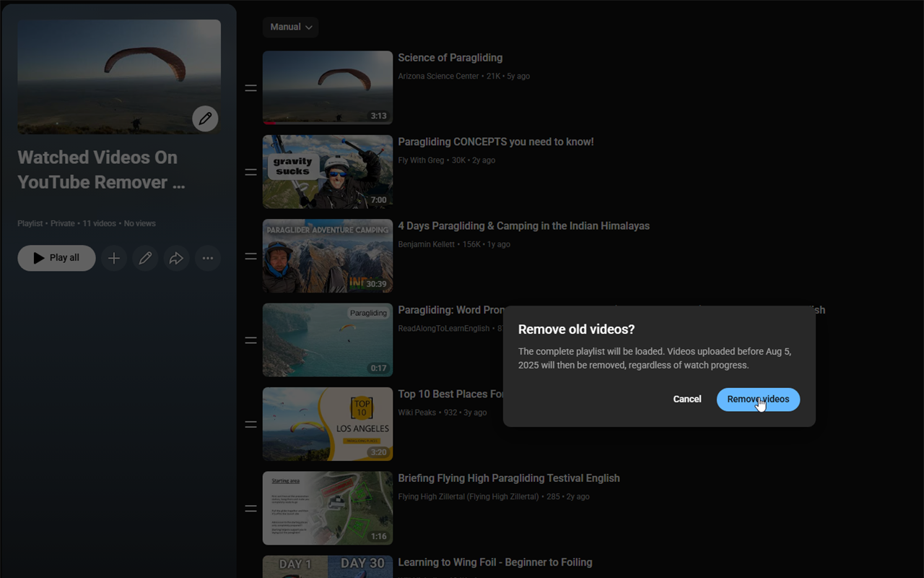
Task: Click 'Paragliding CONCEPTS you need to know!' title
Action: [496, 142]
